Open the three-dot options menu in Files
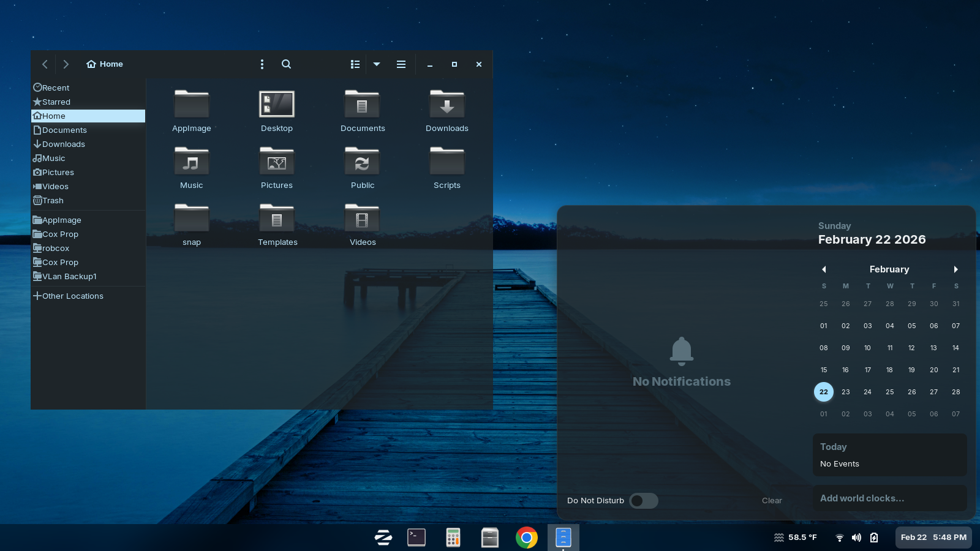The width and height of the screenshot is (980, 551). [x=262, y=64]
